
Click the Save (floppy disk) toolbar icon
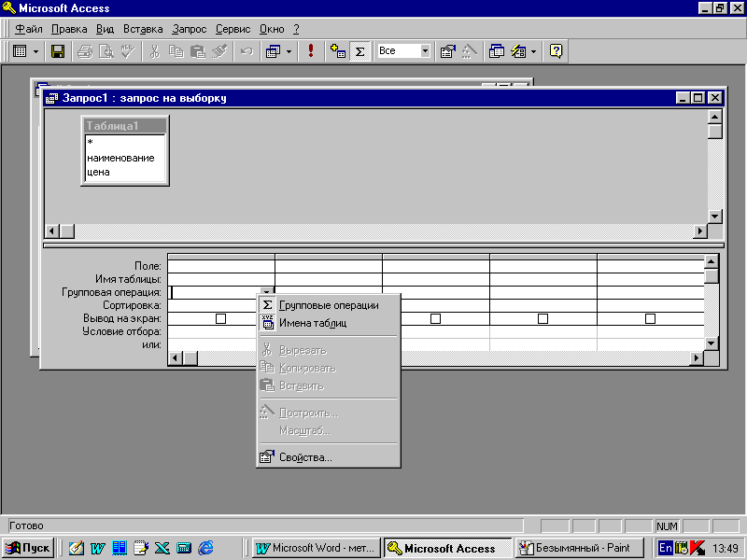pos(58,51)
